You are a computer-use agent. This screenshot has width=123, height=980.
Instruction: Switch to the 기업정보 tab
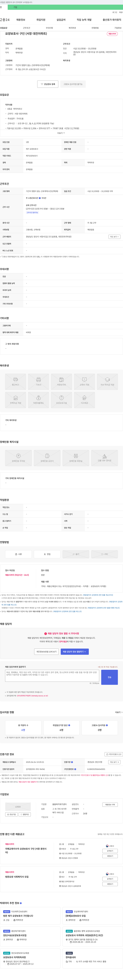pyautogui.click(x=118, y=28)
